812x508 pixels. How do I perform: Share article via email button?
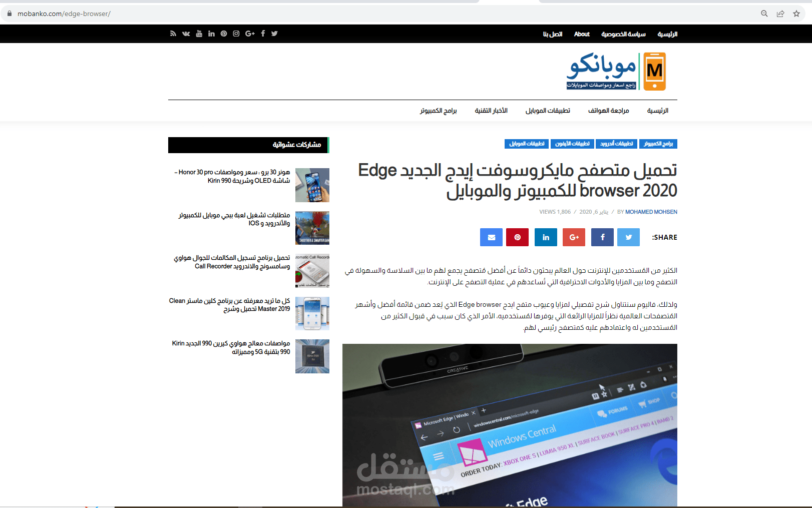pyautogui.click(x=491, y=237)
